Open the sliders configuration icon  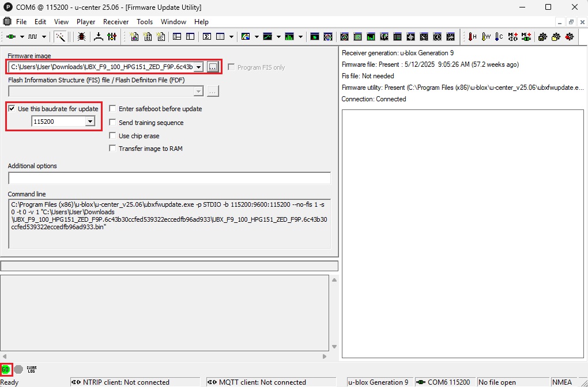[x=112, y=37]
